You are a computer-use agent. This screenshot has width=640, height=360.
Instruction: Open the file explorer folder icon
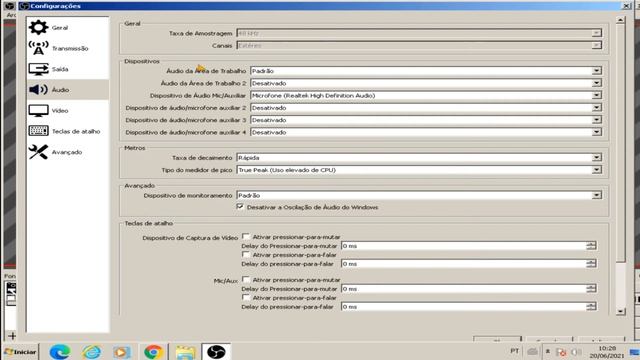(185, 352)
